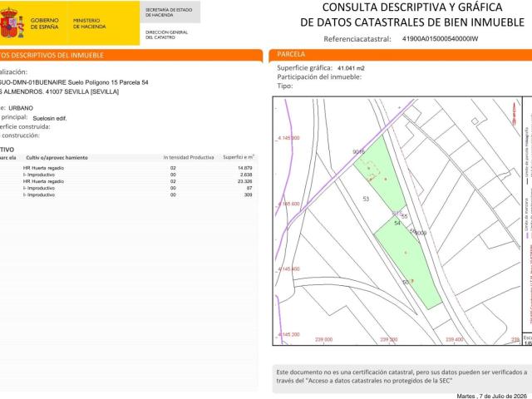Click the Y coordinate label 4.145.200
This screenshot has height=399, width=532.
(288, 334)
